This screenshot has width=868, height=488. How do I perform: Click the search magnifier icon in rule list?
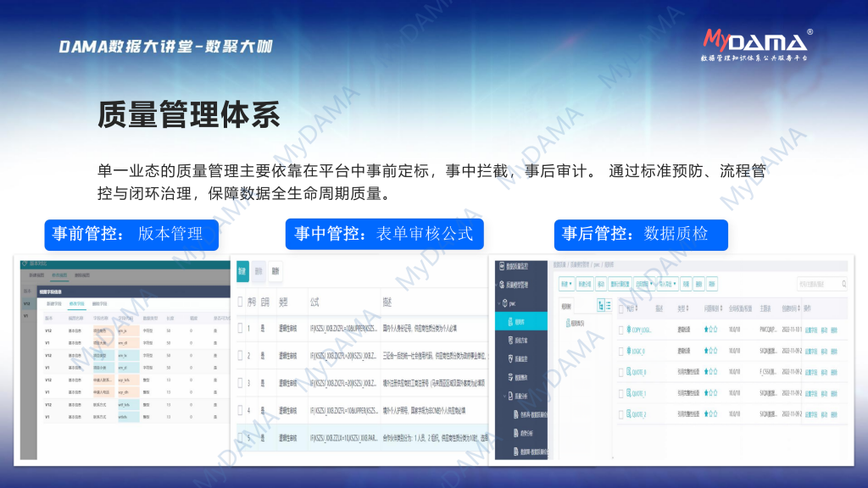tap(843, 285)
